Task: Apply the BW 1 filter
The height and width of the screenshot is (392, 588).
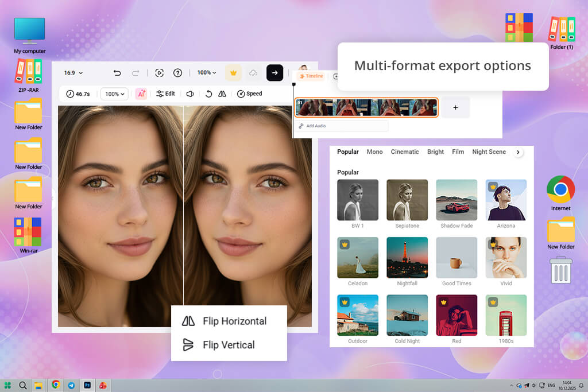Action: 358,200
